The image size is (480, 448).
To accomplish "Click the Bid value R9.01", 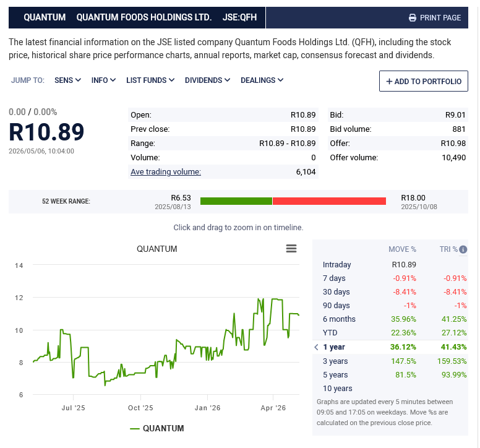I will (x=455, y=115).
